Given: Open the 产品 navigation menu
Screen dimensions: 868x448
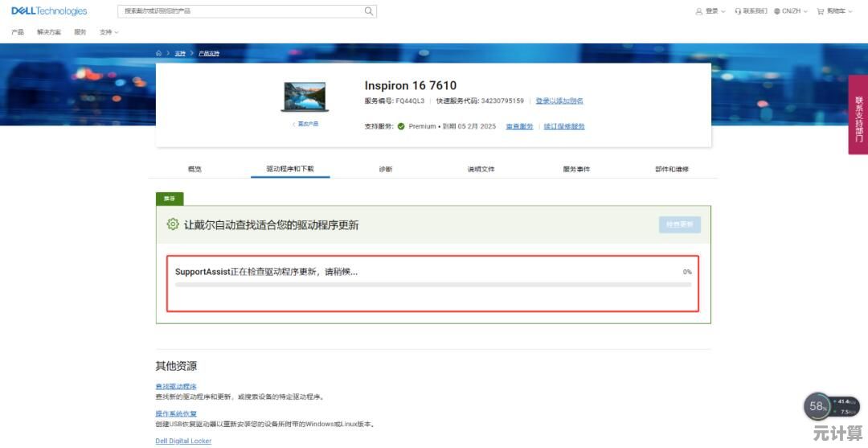Looking at the screenshot, I should 18,32.
